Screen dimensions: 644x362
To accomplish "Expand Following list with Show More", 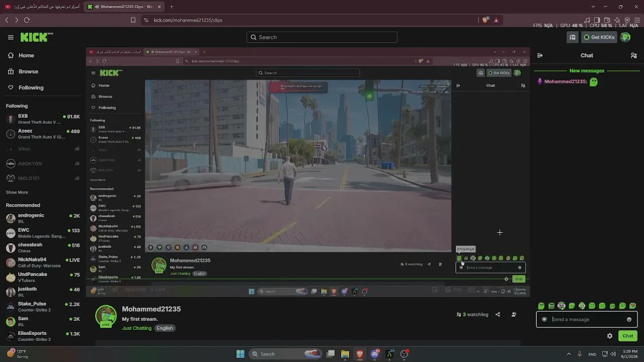I will coord(17,193).
